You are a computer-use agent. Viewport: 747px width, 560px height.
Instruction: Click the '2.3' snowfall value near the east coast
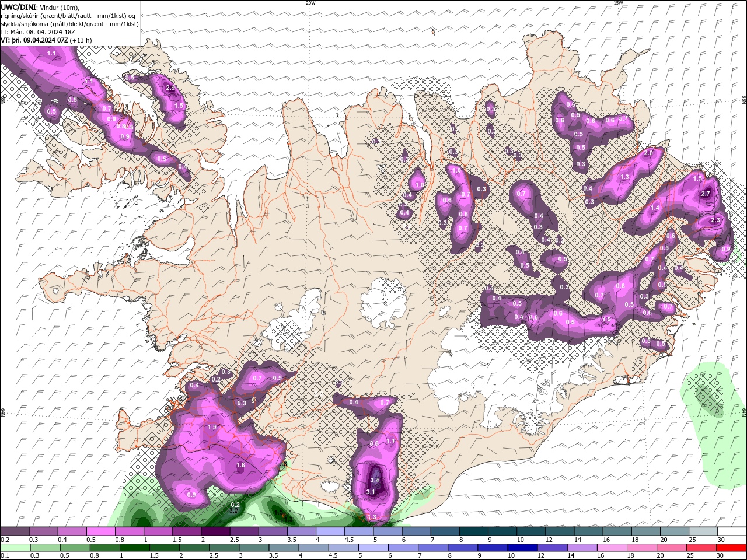pyautogui.click(x=716, y=220)
